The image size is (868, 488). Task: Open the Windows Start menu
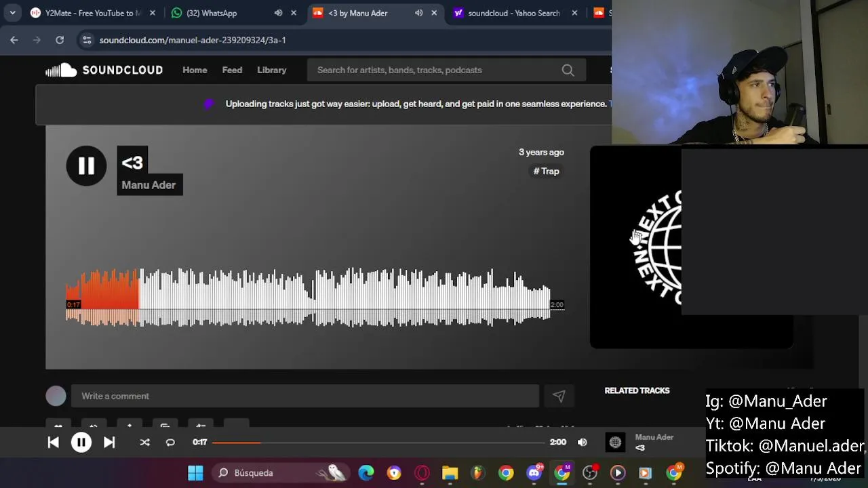(x=195, y=473)
